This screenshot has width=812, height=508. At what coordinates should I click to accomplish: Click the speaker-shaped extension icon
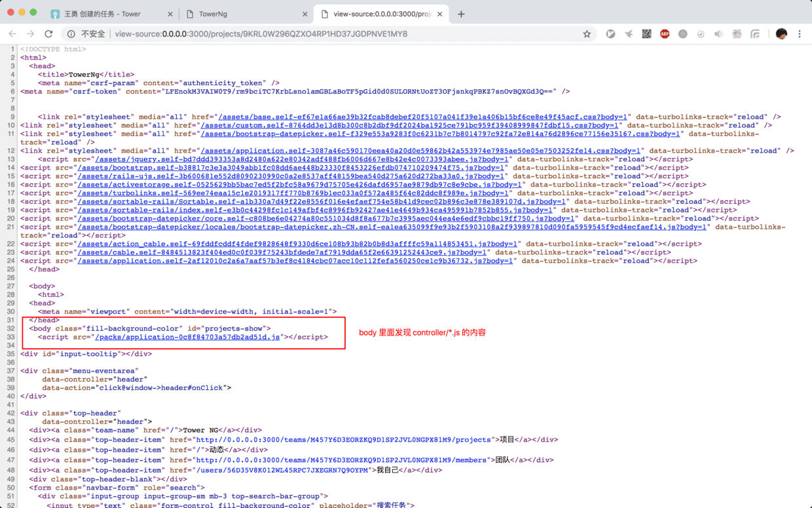(719, 33)
